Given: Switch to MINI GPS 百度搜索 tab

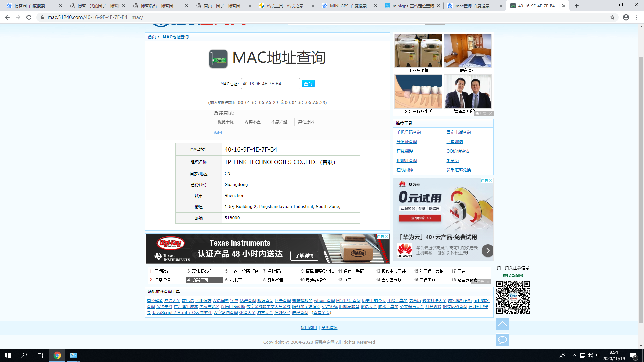Looking at the screenshot, I should point(348,6).
